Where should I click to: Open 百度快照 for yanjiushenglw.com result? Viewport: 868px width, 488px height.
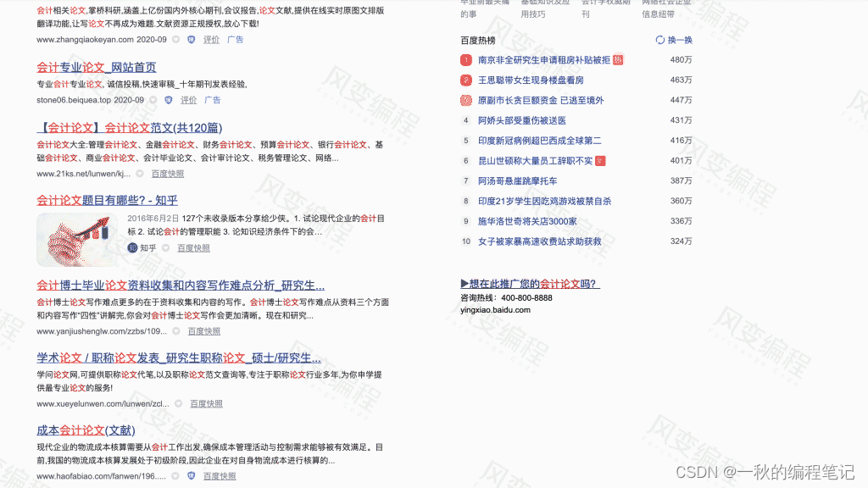[x=204, y=331]
